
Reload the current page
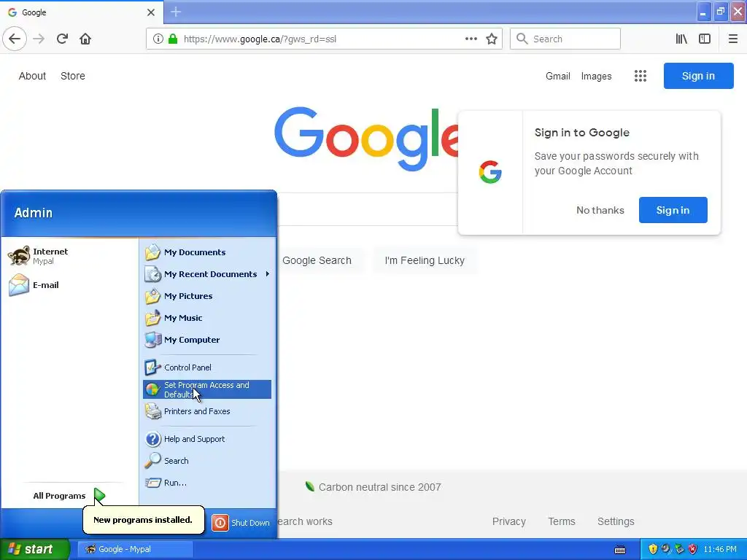[x=62, y=39]
